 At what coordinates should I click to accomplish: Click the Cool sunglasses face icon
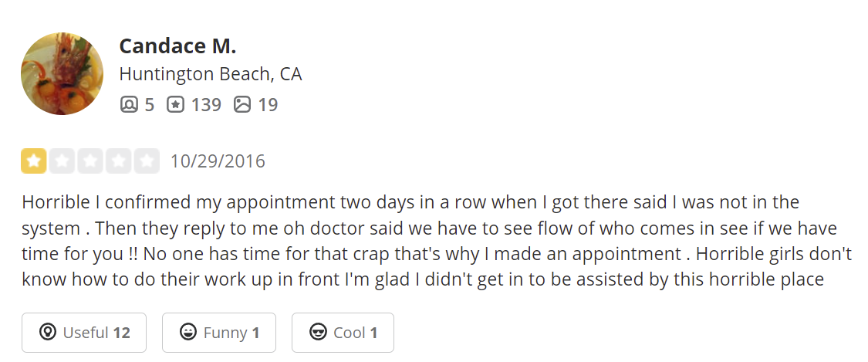pos(317,333)
